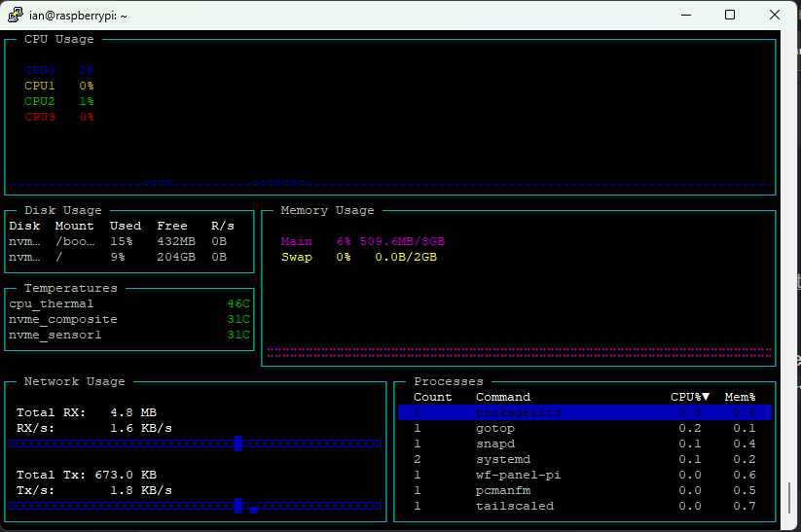Click the 432MB free disk value
The image size is (801, 532).
click(x=176, y=241)
